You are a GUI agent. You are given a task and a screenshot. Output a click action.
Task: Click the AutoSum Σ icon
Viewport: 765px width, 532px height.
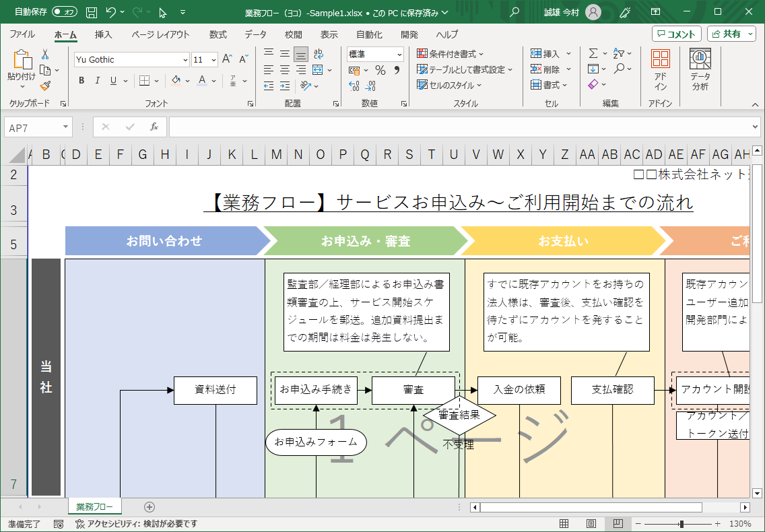(595, 52)
